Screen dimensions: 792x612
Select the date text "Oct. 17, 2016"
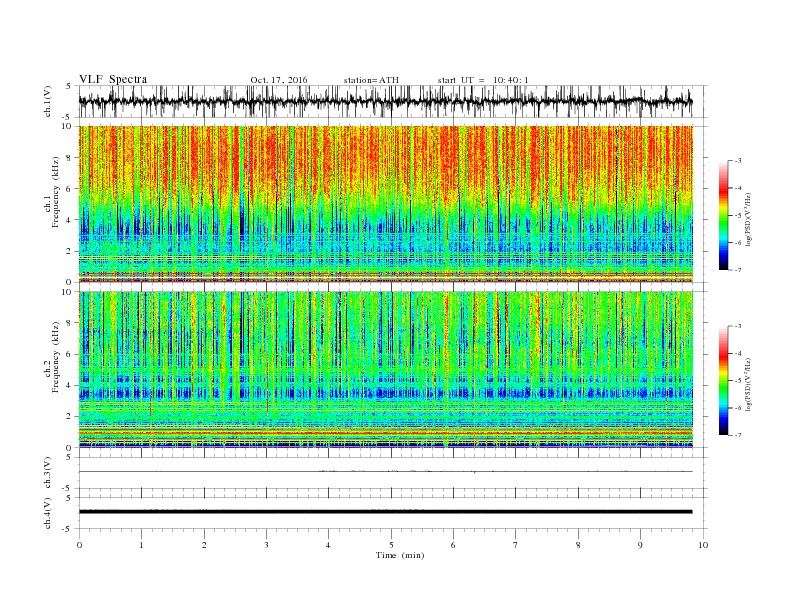[279, 80]
